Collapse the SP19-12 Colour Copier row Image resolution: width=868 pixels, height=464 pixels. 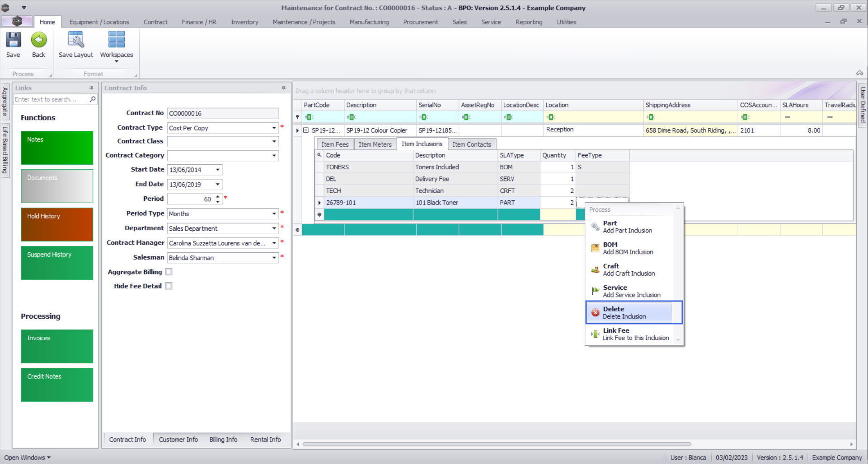click(306, 130)
